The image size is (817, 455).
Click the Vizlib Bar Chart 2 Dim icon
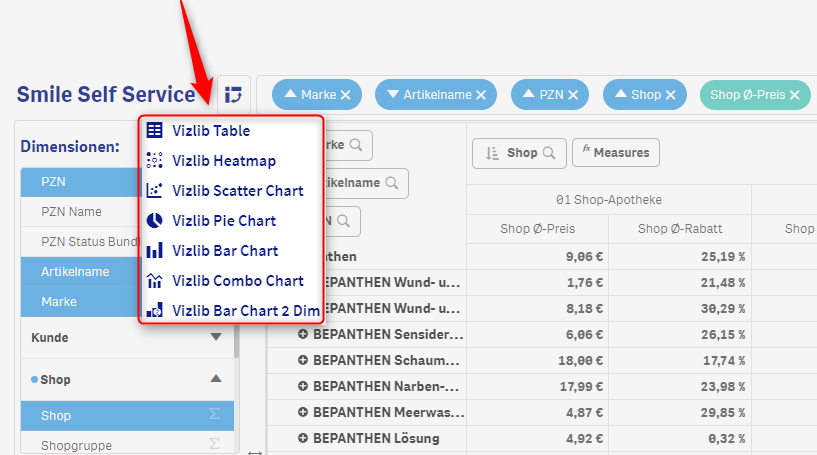[154, 311]
